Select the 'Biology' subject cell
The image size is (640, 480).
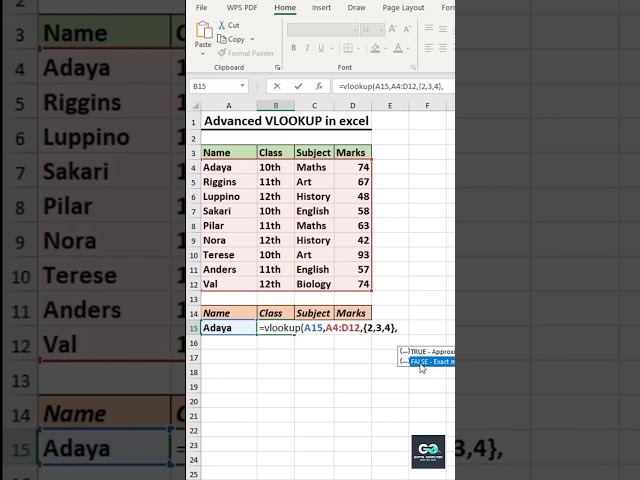[x=314, y=284]
